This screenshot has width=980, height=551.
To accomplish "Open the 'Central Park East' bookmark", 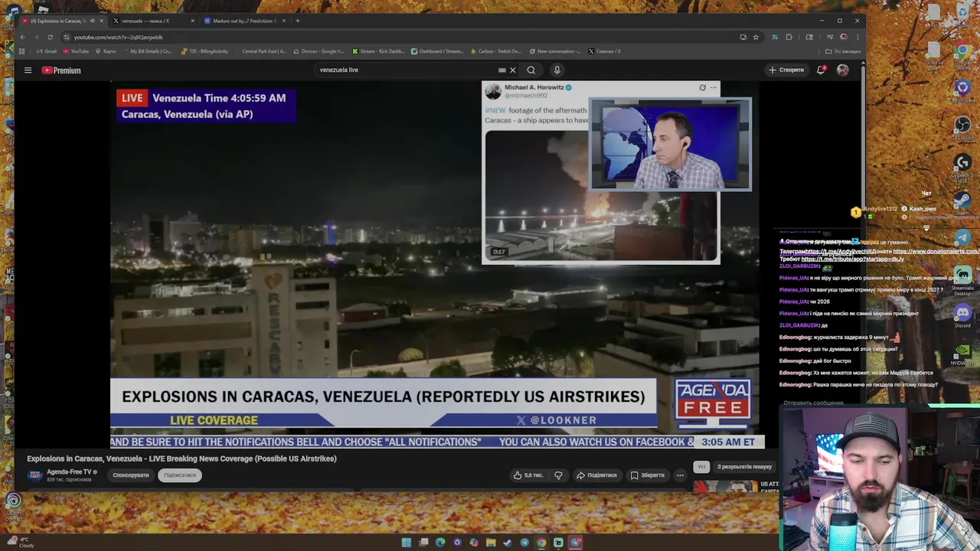I will (x=260, y=51).
